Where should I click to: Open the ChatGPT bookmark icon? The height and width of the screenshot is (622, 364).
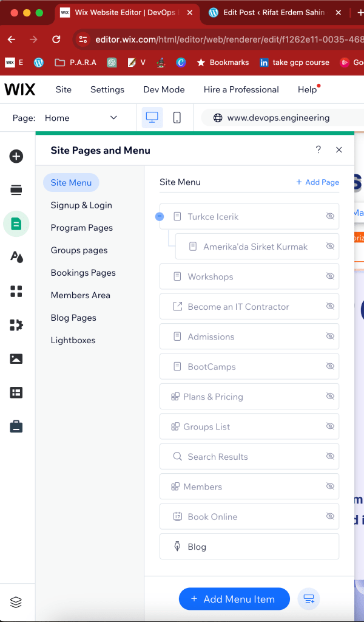pos(112,63)
